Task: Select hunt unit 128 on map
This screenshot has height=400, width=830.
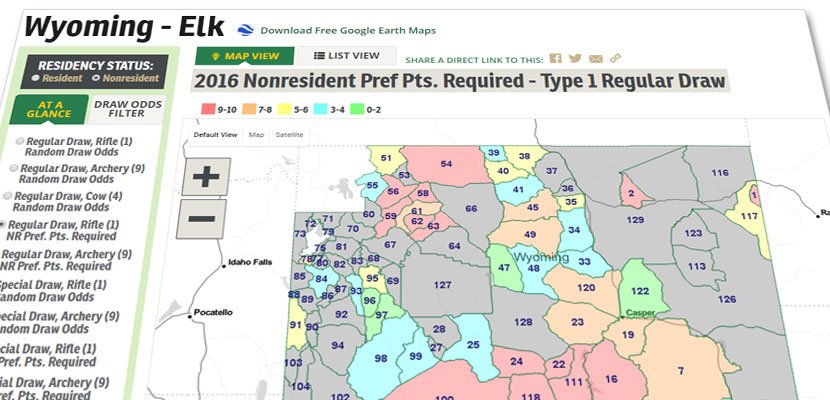Action: click(523, 322)
